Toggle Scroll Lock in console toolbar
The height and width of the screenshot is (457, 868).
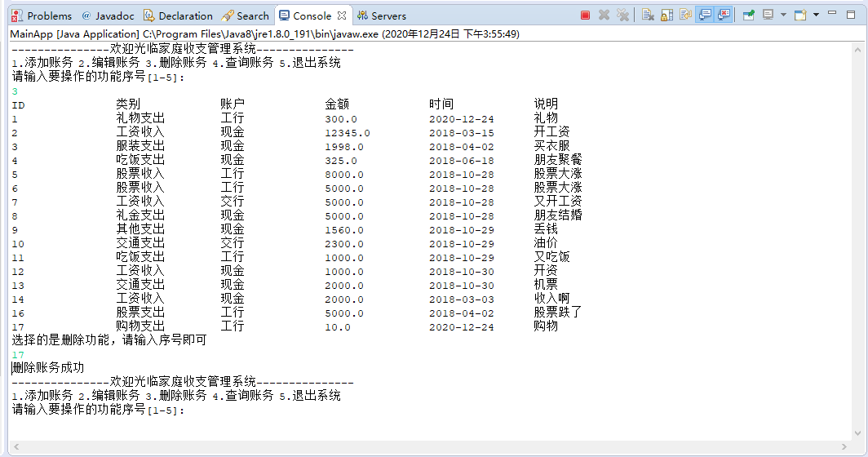pos(667,16)
